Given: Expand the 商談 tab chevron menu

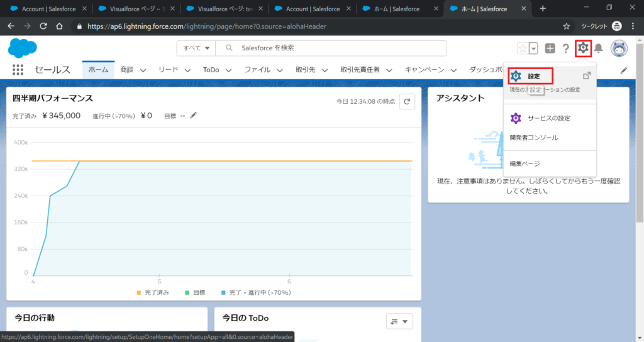Looking at the screenshot, I should click(x=143, y=70).
